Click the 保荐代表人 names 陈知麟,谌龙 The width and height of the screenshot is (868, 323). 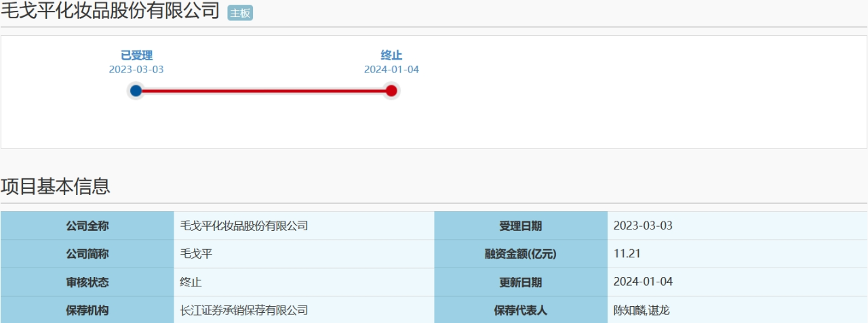642,310
